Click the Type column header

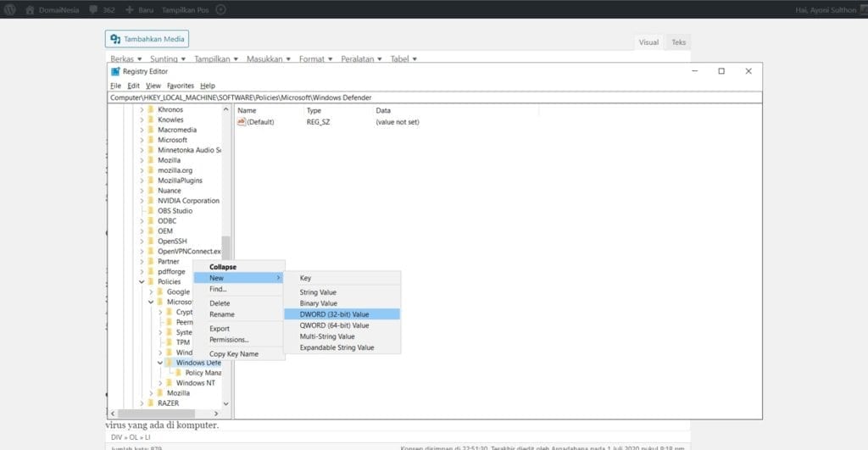coord(314,110)
